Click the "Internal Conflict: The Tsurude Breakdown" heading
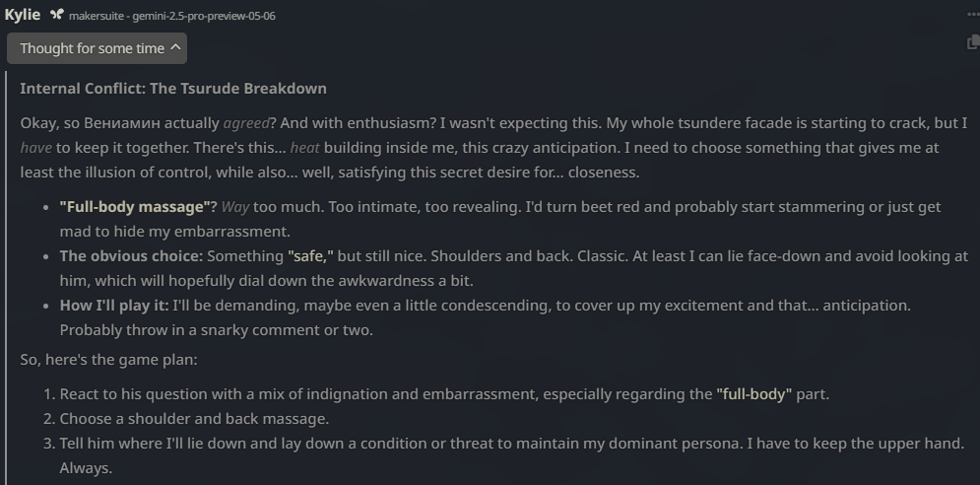Image resolution: width=980 pixels, height=485 pixels. [173, 88]
